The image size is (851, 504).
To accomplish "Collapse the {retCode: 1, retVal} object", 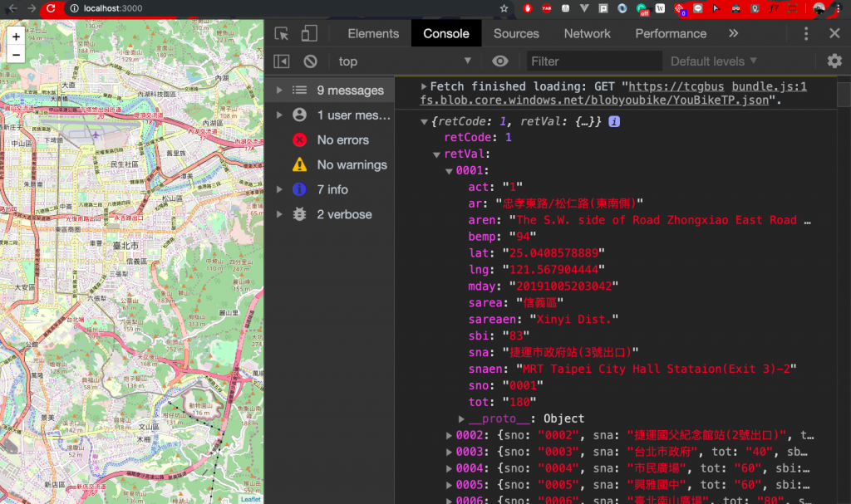I will tap(424, 122).
